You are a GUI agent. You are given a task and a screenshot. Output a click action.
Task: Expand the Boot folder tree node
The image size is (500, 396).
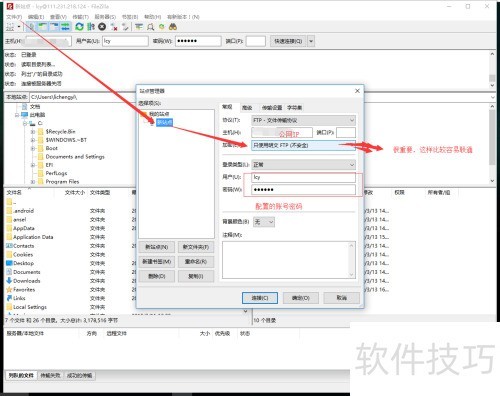tap(33, 148)
